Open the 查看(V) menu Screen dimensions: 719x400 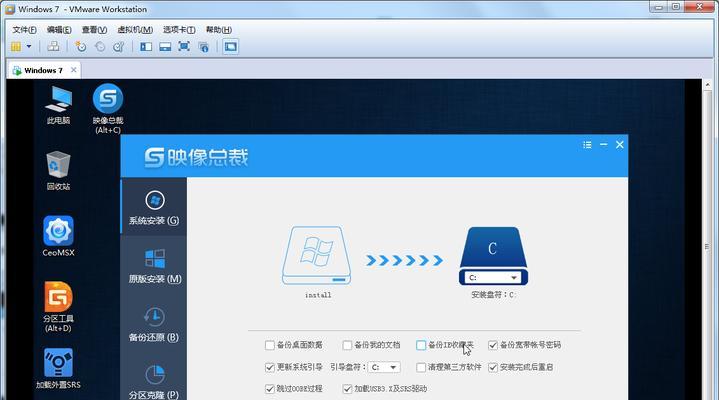click(94, 30)
